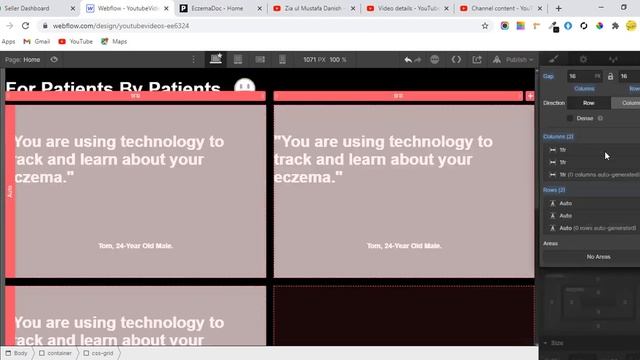Viewport: 640px width, 360px height.
Task: Bookmark this page with the star
Action: click(485, 26)
